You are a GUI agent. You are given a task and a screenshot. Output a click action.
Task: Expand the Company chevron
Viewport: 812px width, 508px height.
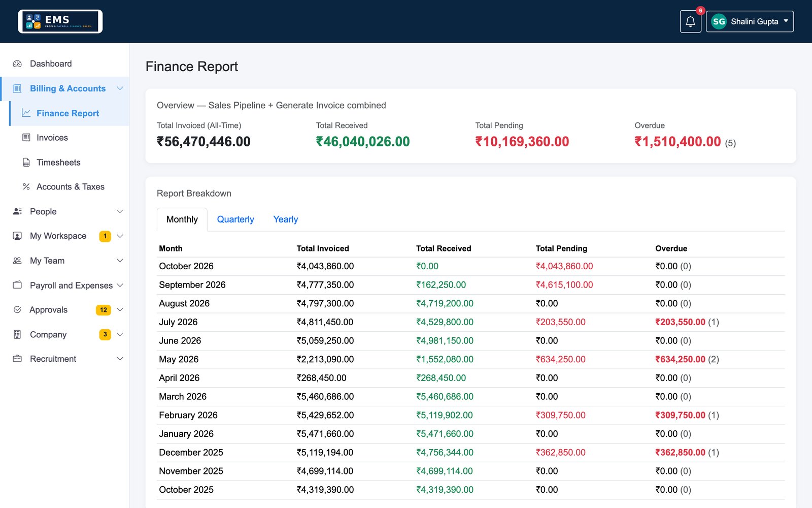point(120,334)
